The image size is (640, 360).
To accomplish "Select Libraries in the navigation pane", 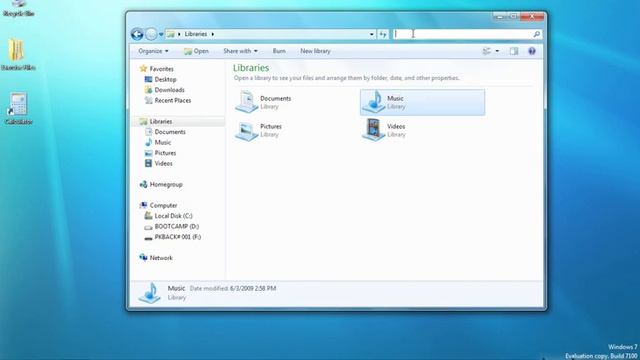I will 160,122.
